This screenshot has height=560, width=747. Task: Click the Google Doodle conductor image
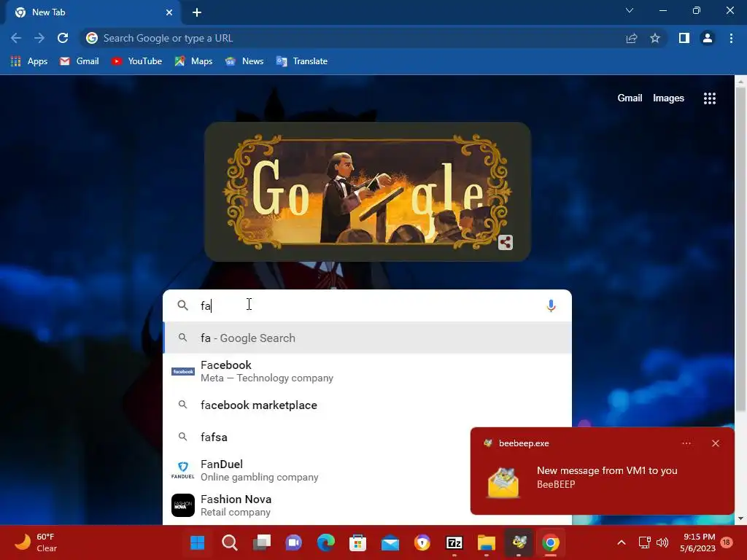tap(368, 192)
